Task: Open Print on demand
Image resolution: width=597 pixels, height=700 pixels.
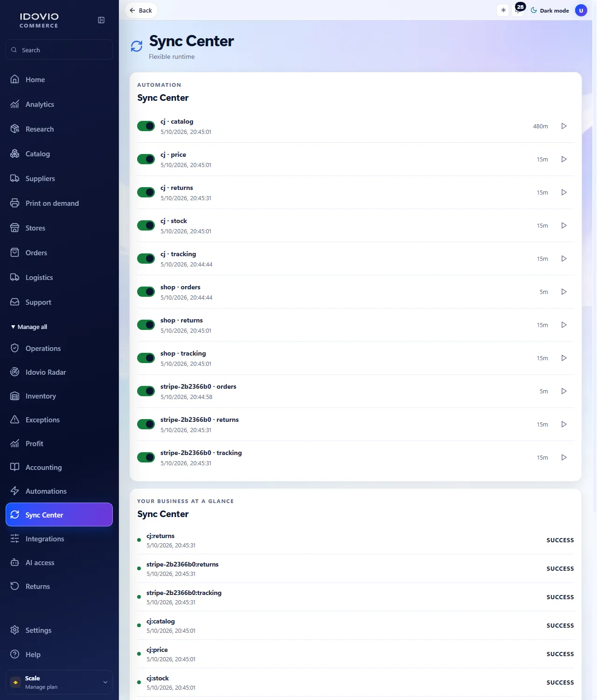Action: coord(59,203)
